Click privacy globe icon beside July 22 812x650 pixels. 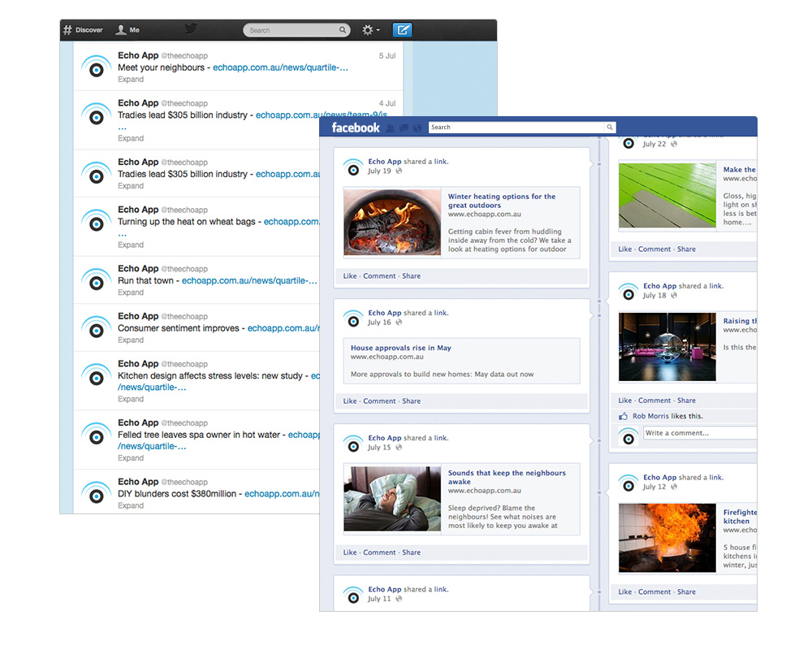pos(674,144)
